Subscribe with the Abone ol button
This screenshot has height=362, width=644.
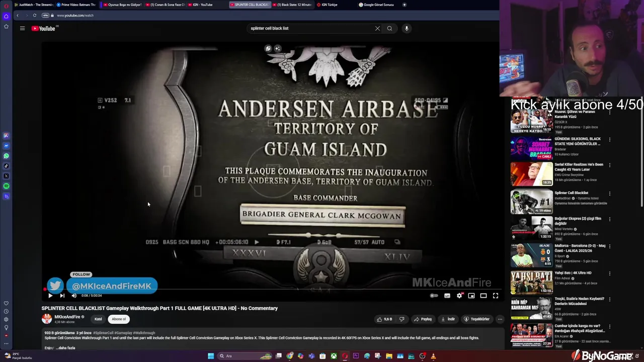pyautogui.click(x=119, y=319)
